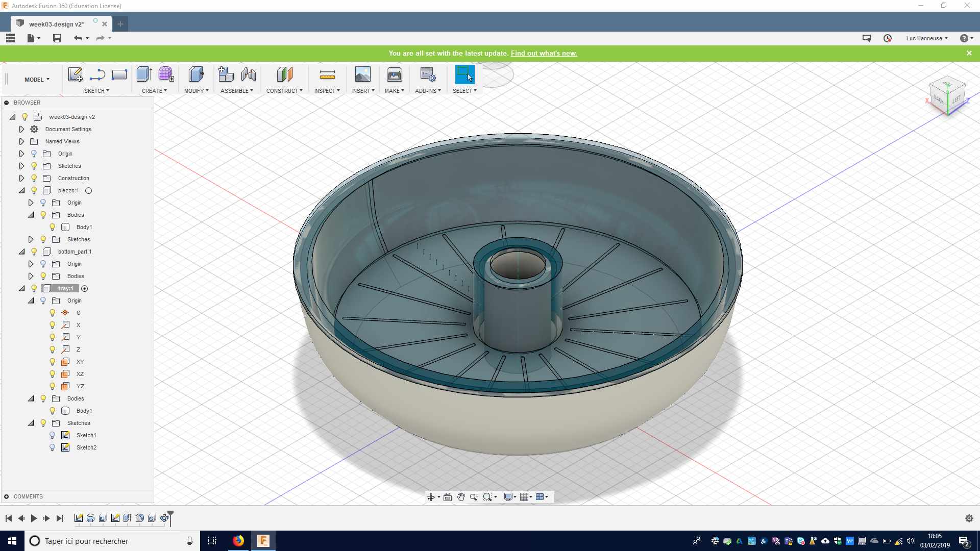
Task: Click the Measure tool under Inspect
Action: pyautogui.click(x=327, y=75)
